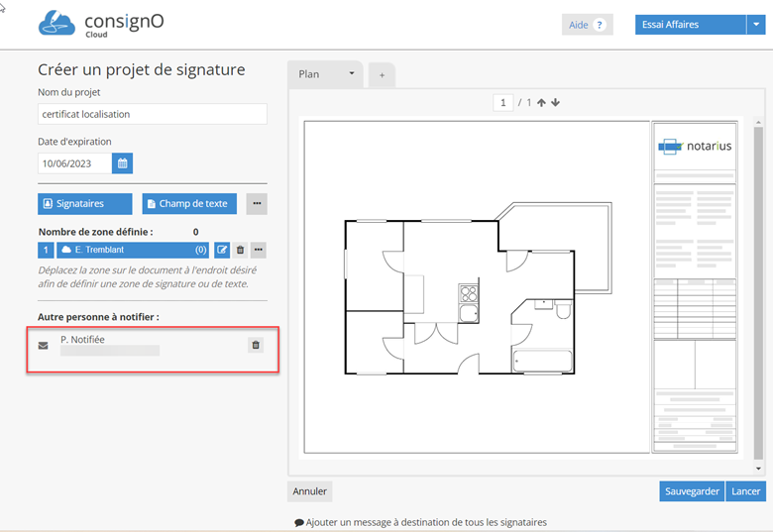773x532 pixels.
Task: Open the Plan tab dropdown arrow
Action: tap(351, 74)
